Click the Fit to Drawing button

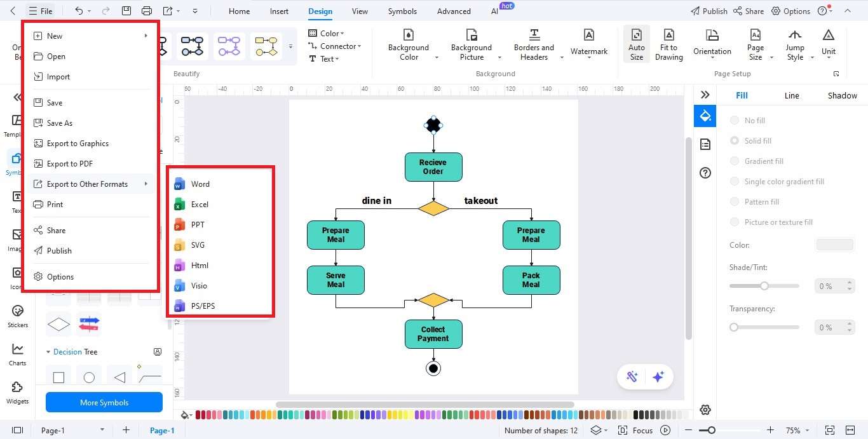[x=668, y=44]
